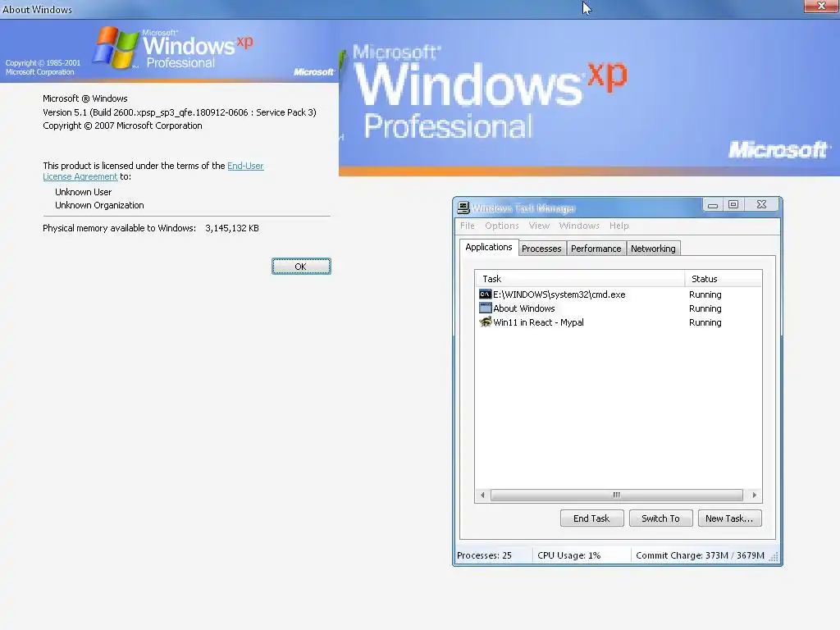Click the Running status of Mypal task
Viewport: 840px width, 630px height.
point(705,322)
